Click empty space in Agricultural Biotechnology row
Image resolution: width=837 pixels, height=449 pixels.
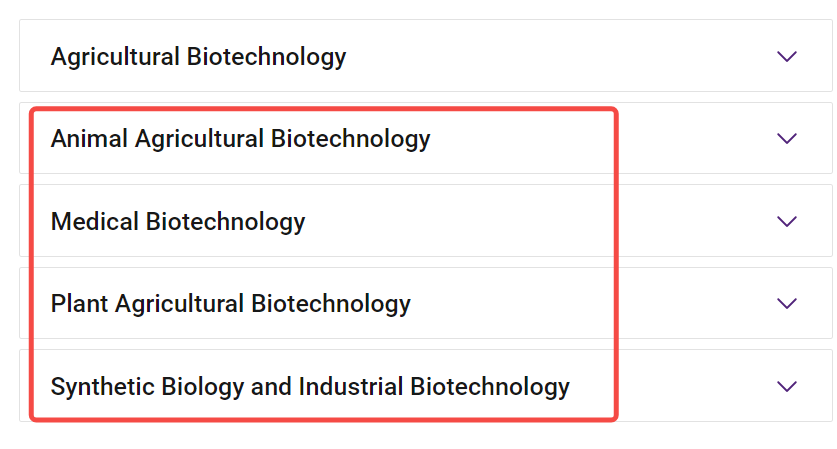[x=560, y=56]
